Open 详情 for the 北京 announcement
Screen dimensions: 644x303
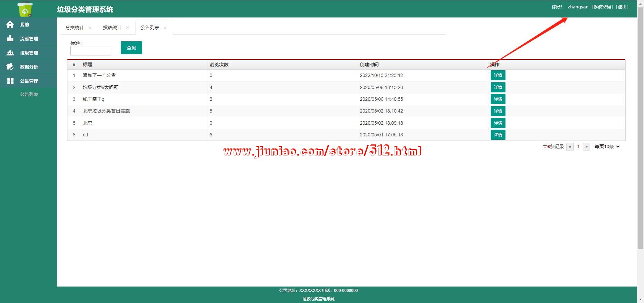pyautogui.click(x=498, y=123)
